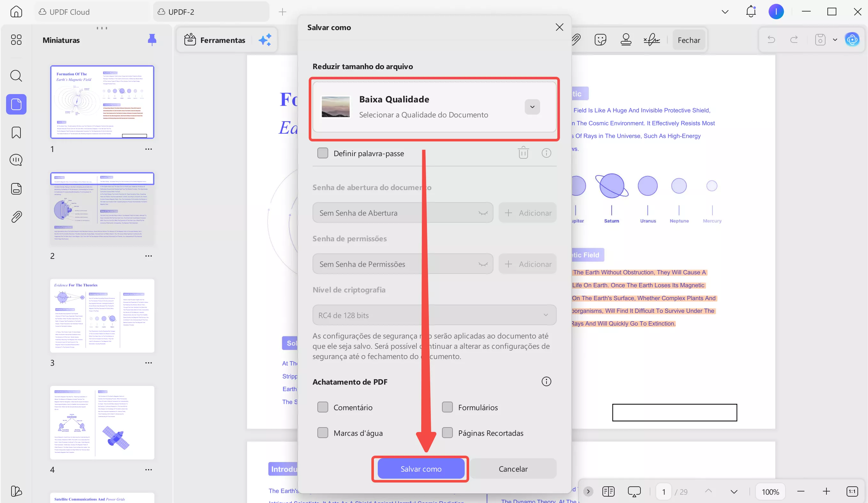The width and height of the screenshot is (868, 503).
Task: Enable Definir palavra-passe checkbox
Action: click(x=323, y=153)
